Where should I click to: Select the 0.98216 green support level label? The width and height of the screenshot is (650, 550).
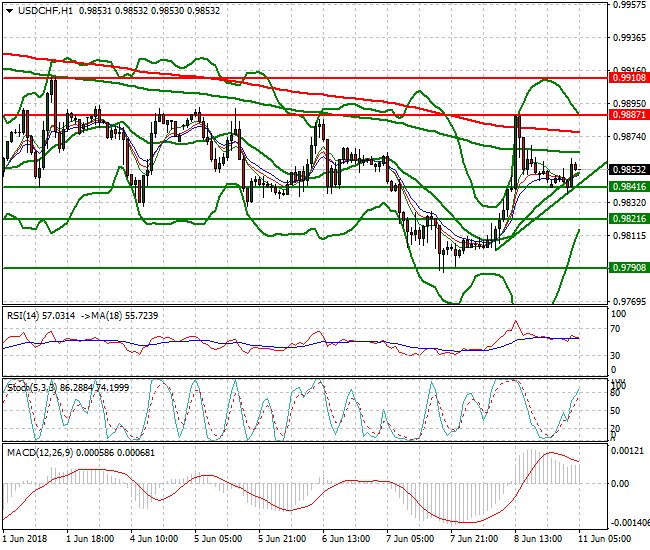click(x=629, y=218)
